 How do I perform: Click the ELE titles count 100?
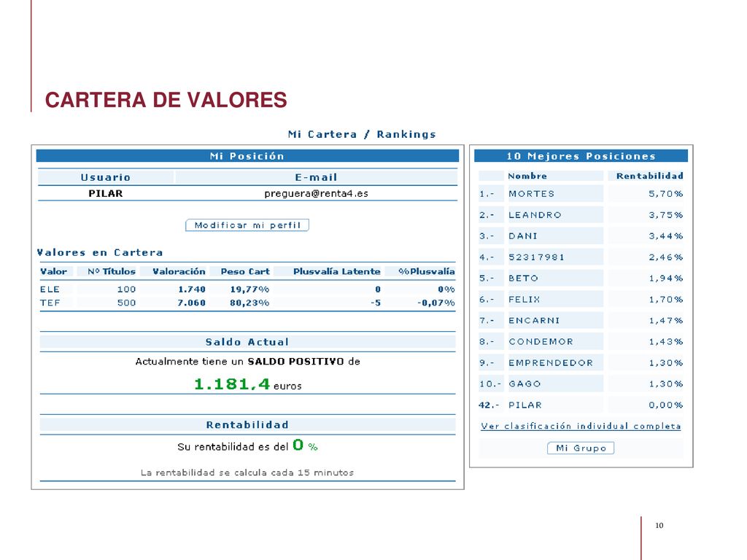(126, 289)
